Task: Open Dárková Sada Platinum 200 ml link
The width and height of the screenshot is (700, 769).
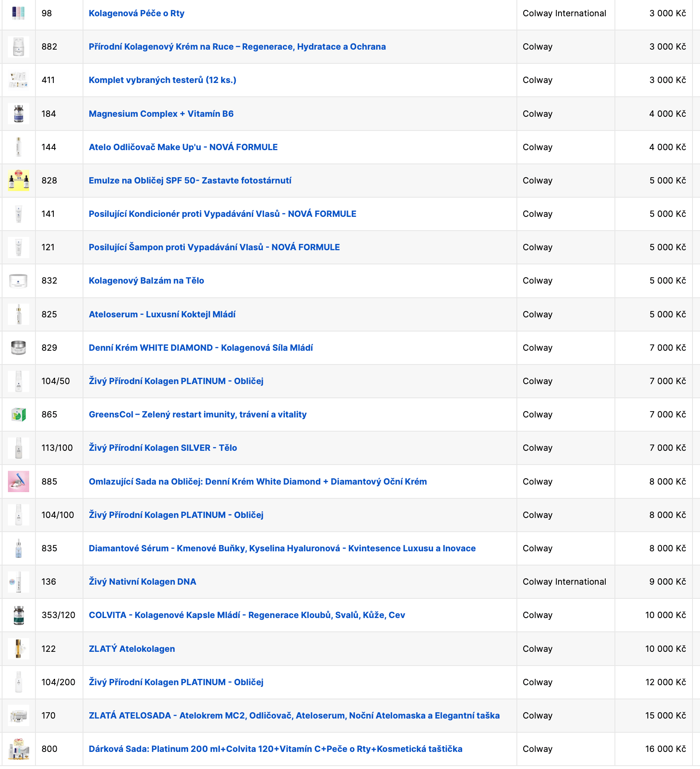Action: pyautogui.click(x=275, y=749)
